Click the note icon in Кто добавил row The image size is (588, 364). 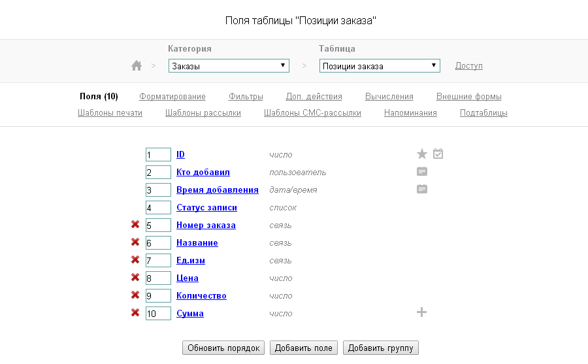[x=422, y=172]
